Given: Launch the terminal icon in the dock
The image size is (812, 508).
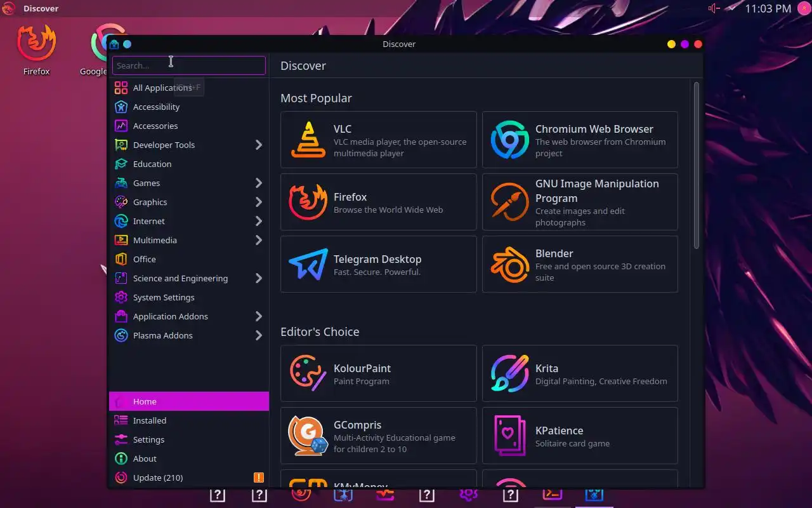Looking at the screenshot, I should pos(553,494).
